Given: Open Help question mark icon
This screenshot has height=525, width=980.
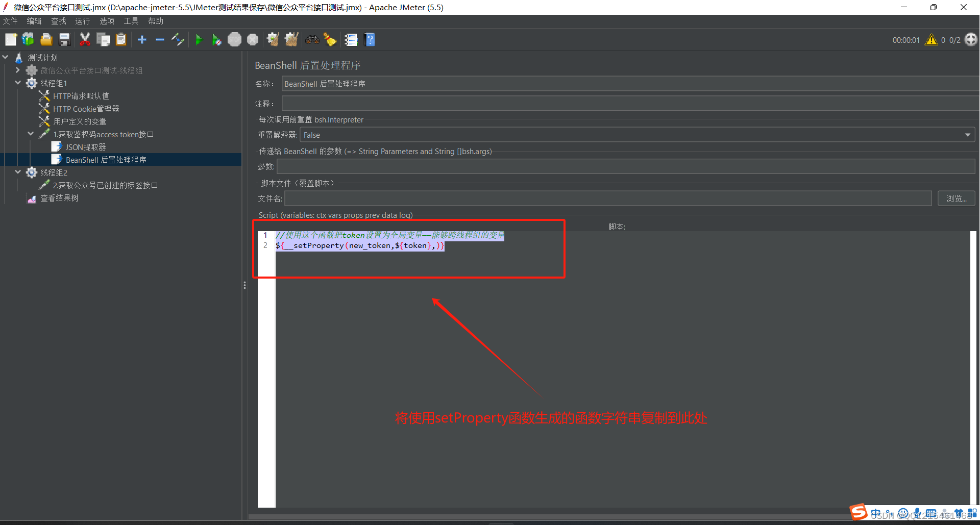Looking at the screenshot, I should [370, 39].
